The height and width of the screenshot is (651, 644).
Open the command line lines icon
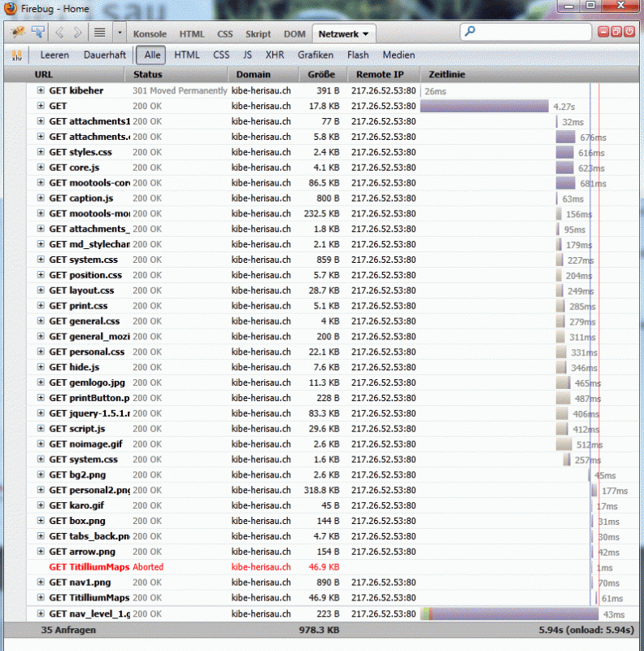coord(99,33)
